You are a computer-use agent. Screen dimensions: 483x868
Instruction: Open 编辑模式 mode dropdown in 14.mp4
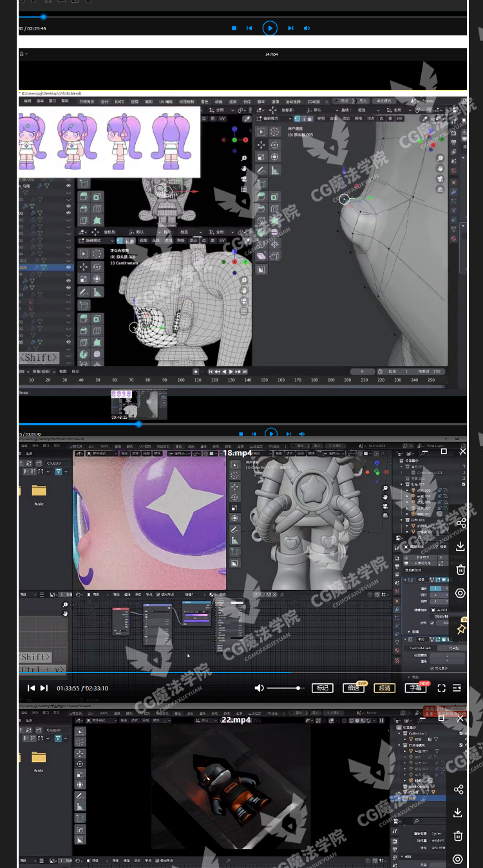click(x=272, y=118)
